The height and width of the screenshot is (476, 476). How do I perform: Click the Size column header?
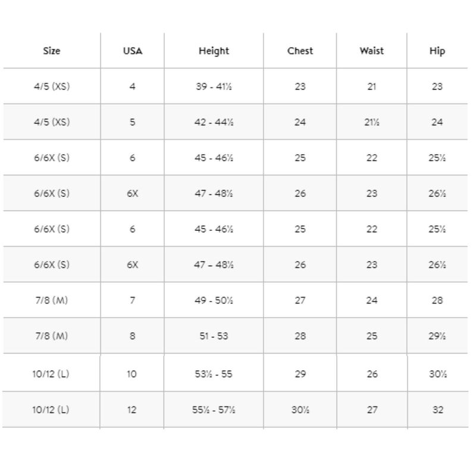[52, 51]
